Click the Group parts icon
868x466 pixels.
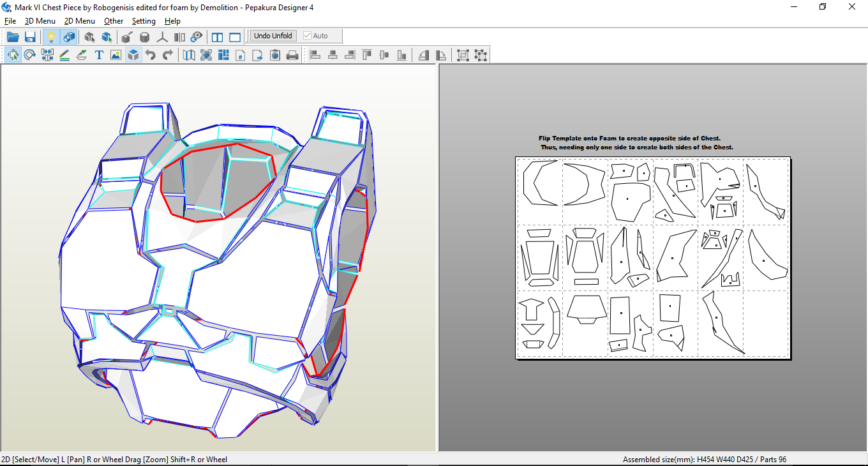point(463,55)
